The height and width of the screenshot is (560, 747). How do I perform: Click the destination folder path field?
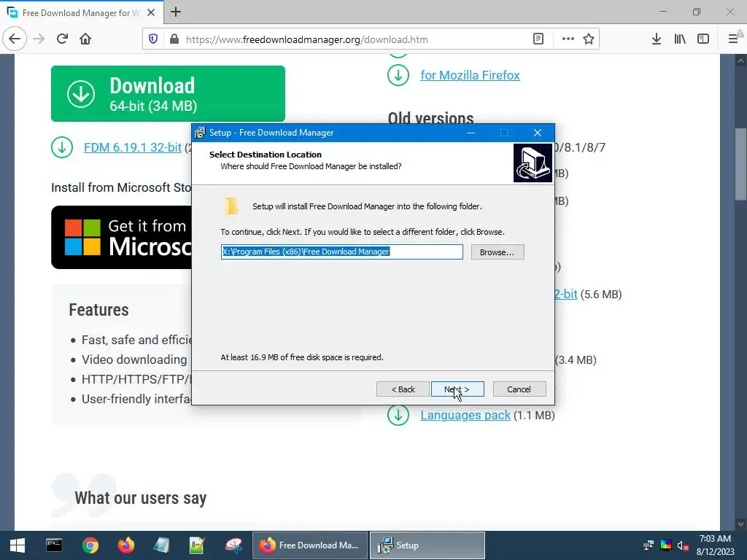pyautogui.click(x=341, y=252)
